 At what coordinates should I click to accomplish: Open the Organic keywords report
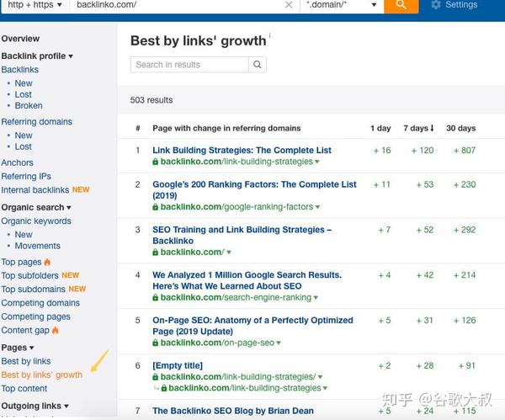pyautogui.click(x=36, y=221)
